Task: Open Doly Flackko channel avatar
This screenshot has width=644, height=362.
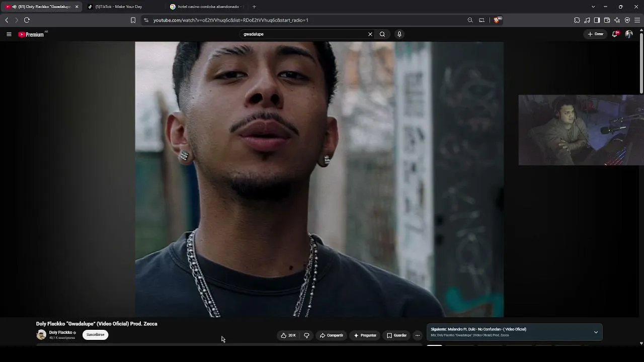Action: coord(41,334)
